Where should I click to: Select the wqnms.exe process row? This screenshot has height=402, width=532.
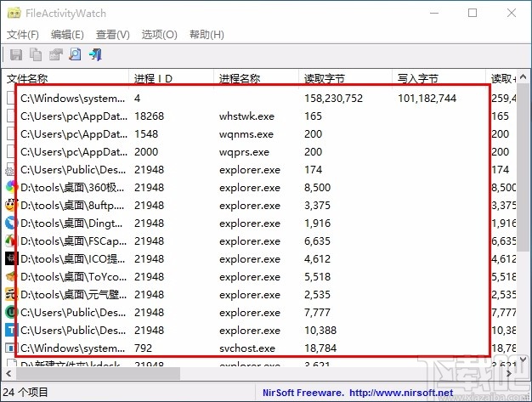(259, 133)
